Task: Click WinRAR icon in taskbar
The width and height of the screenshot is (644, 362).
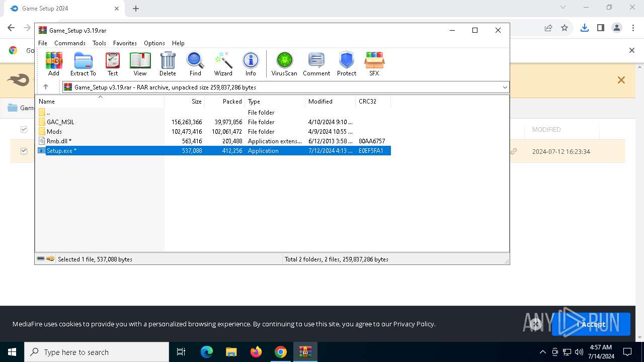Action: click(x=305, y=352)
